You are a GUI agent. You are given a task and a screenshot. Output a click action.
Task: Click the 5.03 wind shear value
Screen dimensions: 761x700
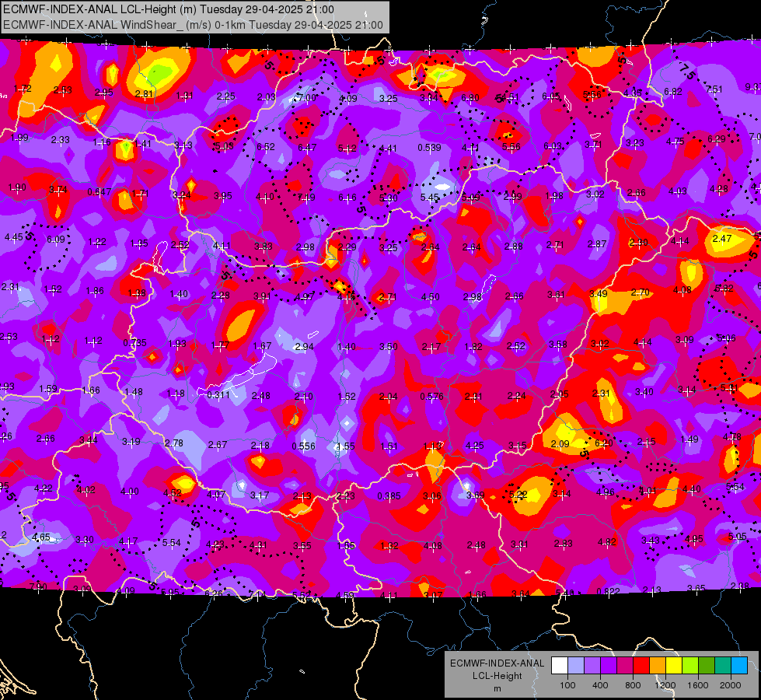(224, 145)
